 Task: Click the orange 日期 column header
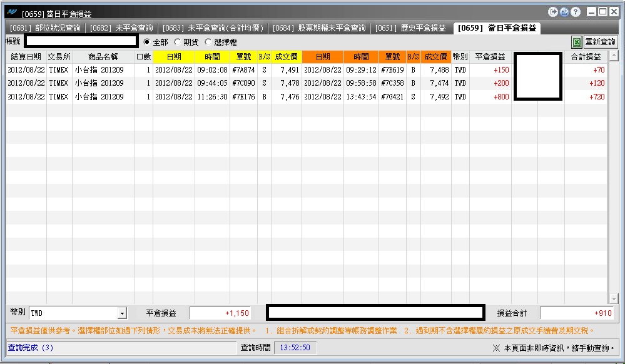click(322, 57)
